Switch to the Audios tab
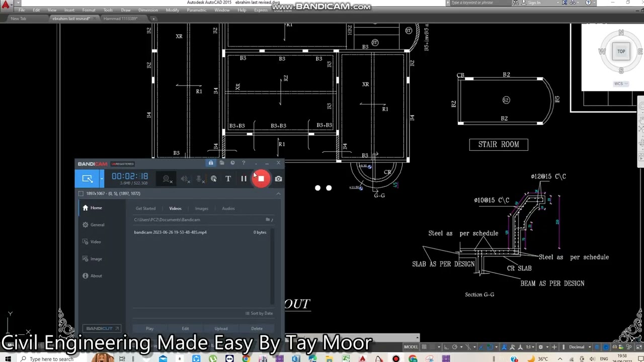The height and width of the screenshot is (362, 644). click(228, 208)
